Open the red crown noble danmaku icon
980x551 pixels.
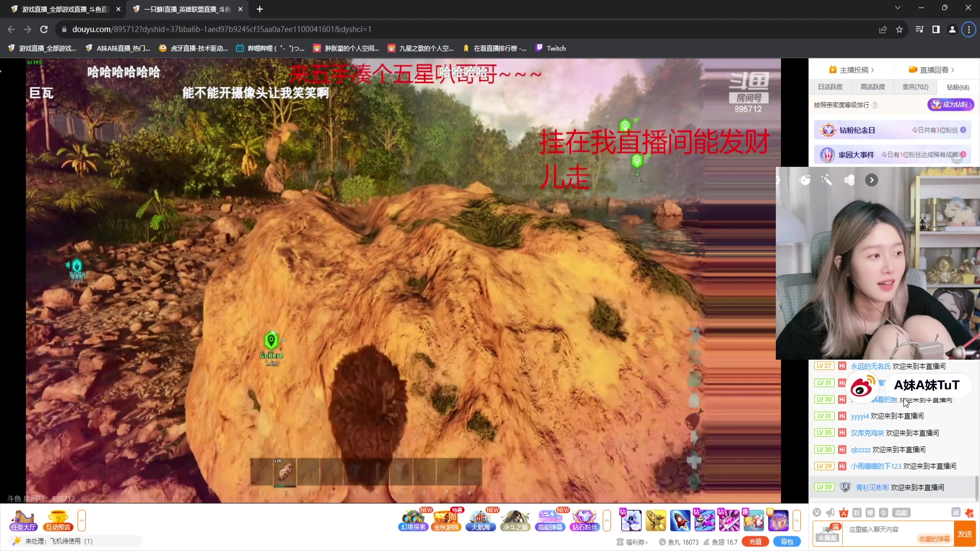coord(844,513)
